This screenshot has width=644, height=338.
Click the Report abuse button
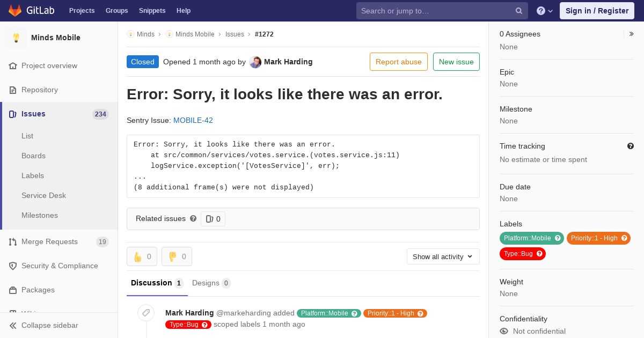coord(399,62)
